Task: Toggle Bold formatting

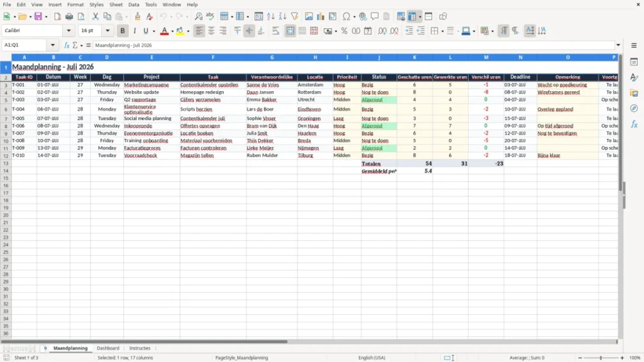Action: [x=123, y=31]
